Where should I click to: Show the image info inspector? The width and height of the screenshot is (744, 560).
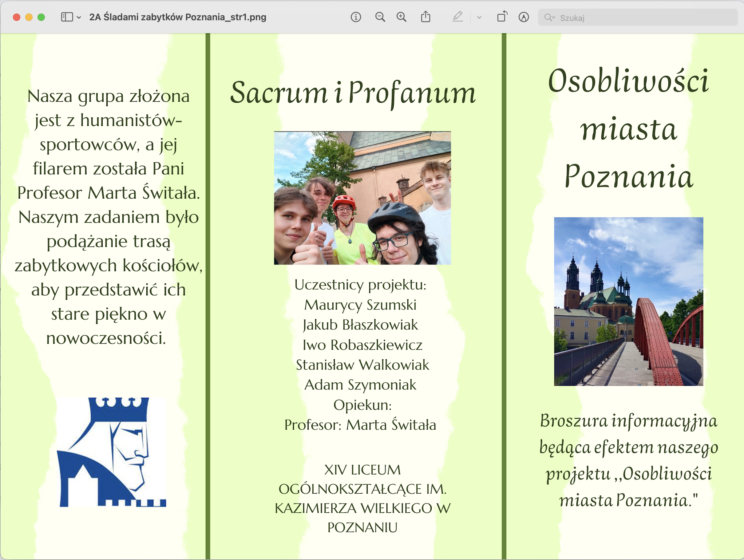coord(355,17)
